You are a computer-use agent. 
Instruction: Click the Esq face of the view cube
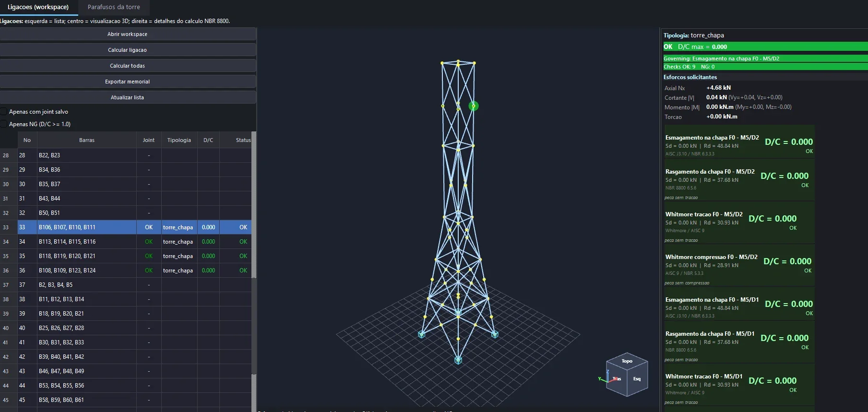pyautogui.click(x=637, y=379)
